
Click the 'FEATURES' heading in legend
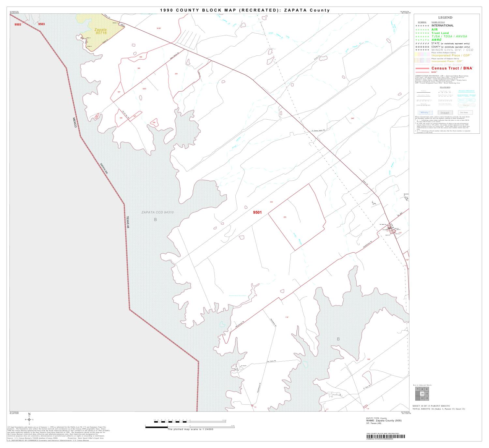point(445,87)
